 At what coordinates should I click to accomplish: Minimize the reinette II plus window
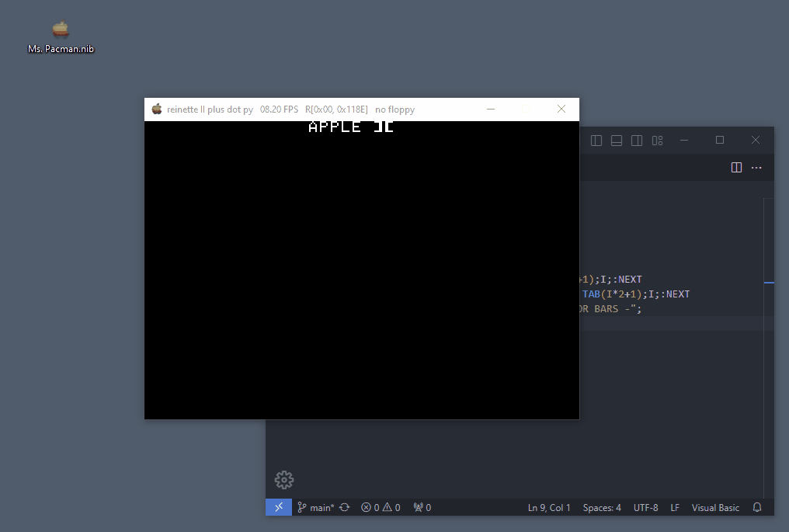coord(491,110)
